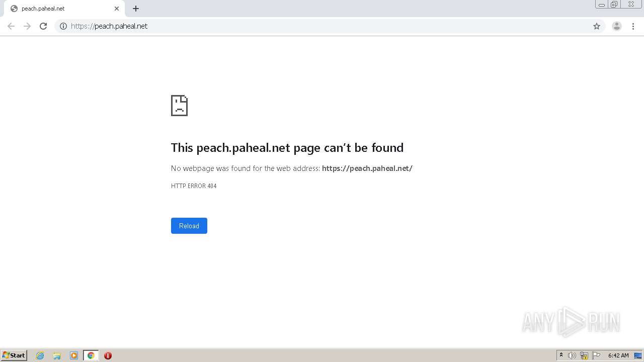Show hidden system tray icons
The width and height of the screenshot is (644, 362).
(x=561, y=355)
